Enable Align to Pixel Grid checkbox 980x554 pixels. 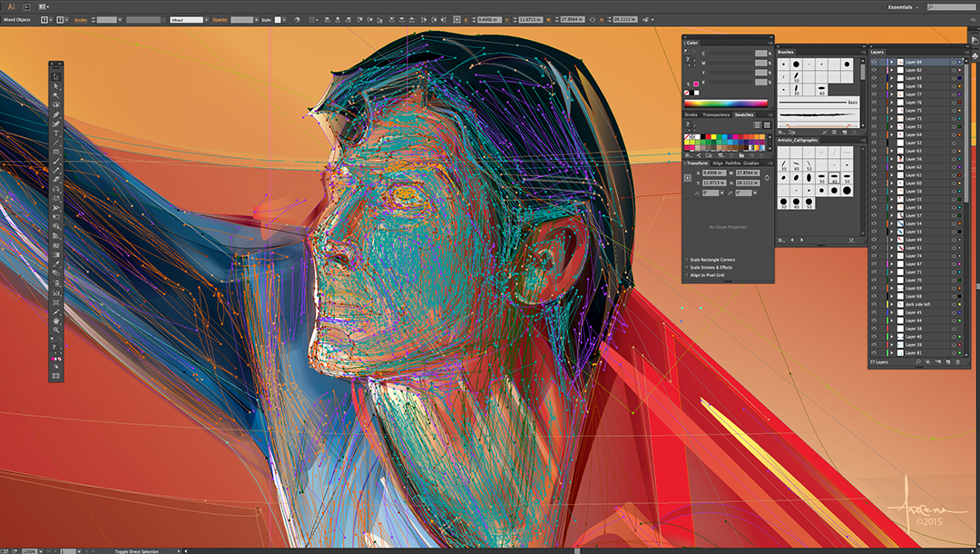click(x=687, y=275)
